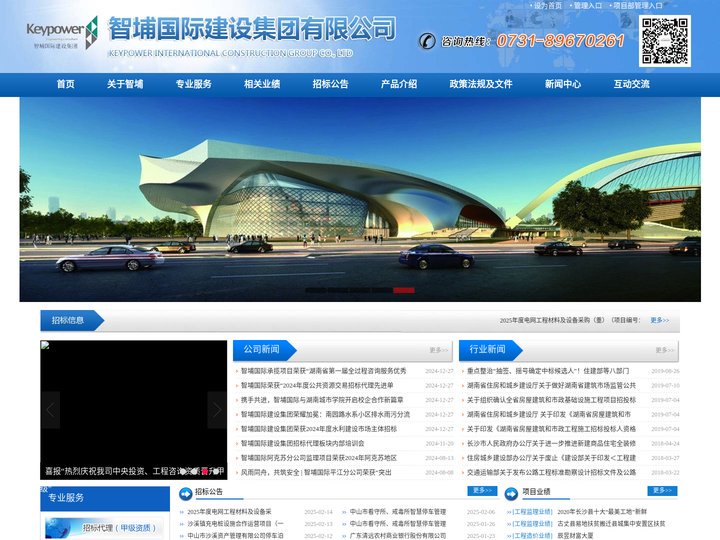
Task: Open the 互动交流 menu item
Action: [631, 84]
